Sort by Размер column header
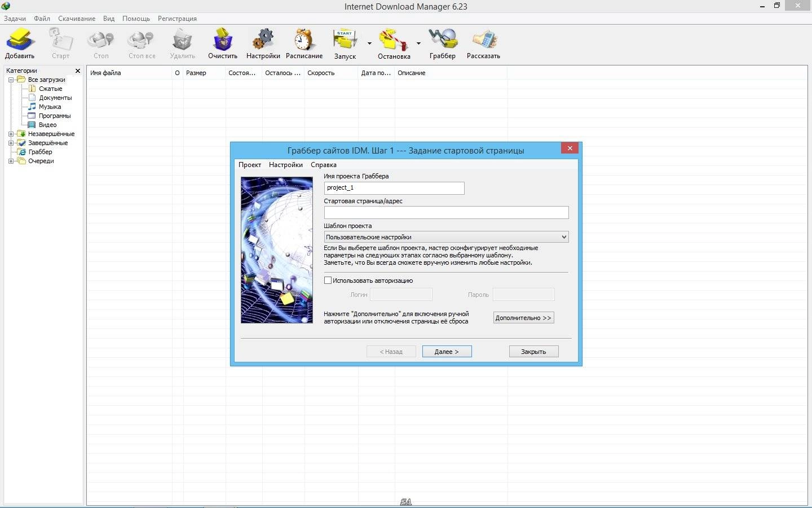The width and height of the screenshot is (812, 508). [x=204, y=73]
